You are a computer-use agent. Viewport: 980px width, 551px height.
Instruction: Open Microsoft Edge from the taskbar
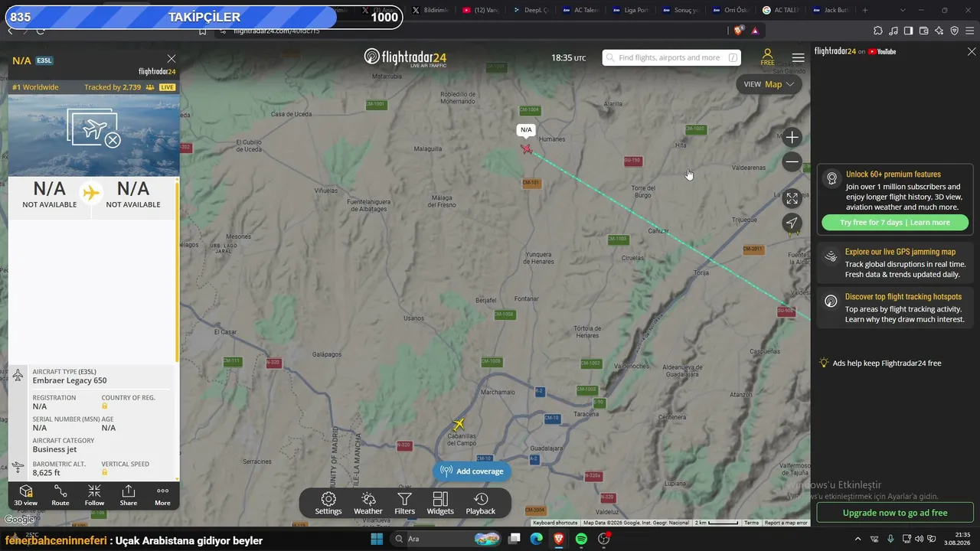537,539
